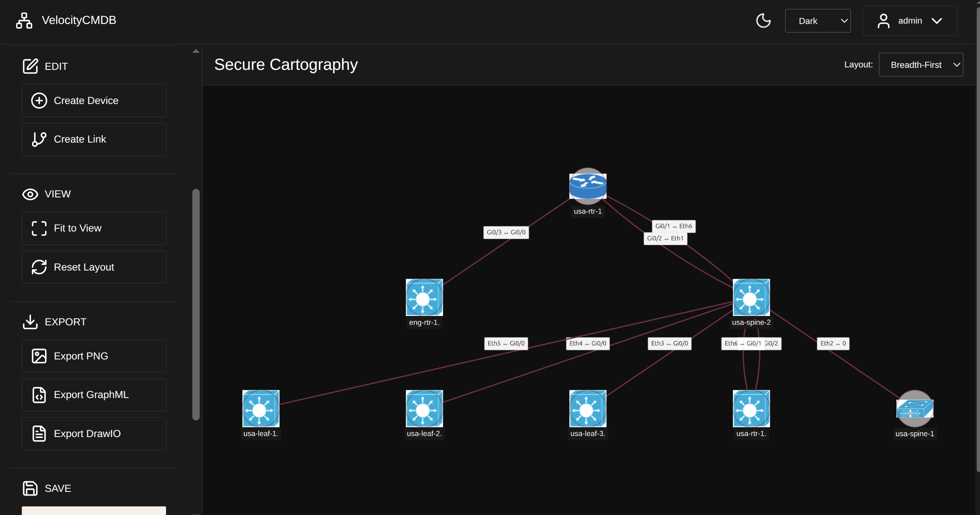Click Export GraphML button
The image size is (980, 515).
coord(94,395)
